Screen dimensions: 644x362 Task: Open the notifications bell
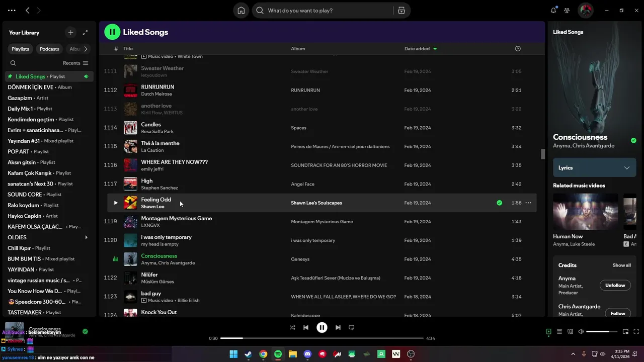tap(553, 11)
